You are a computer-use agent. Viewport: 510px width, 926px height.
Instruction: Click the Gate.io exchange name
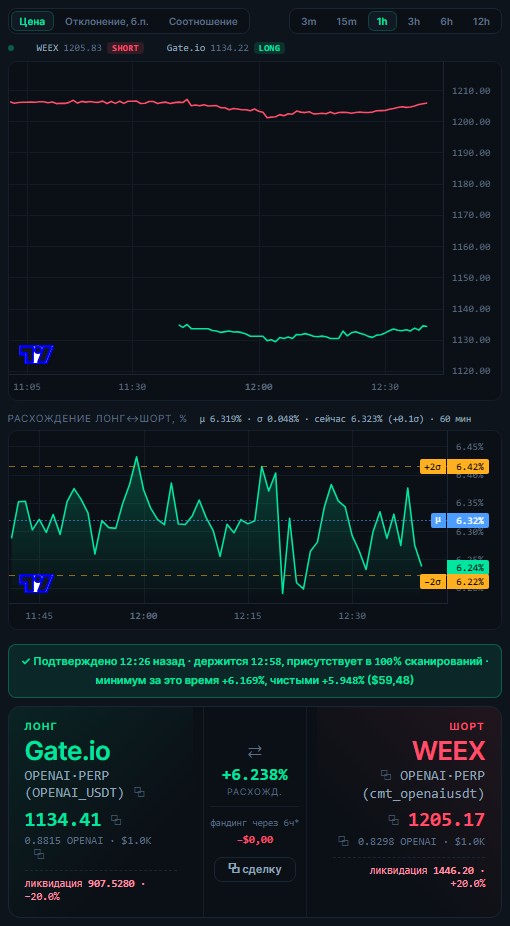click(x=67, y=751)
